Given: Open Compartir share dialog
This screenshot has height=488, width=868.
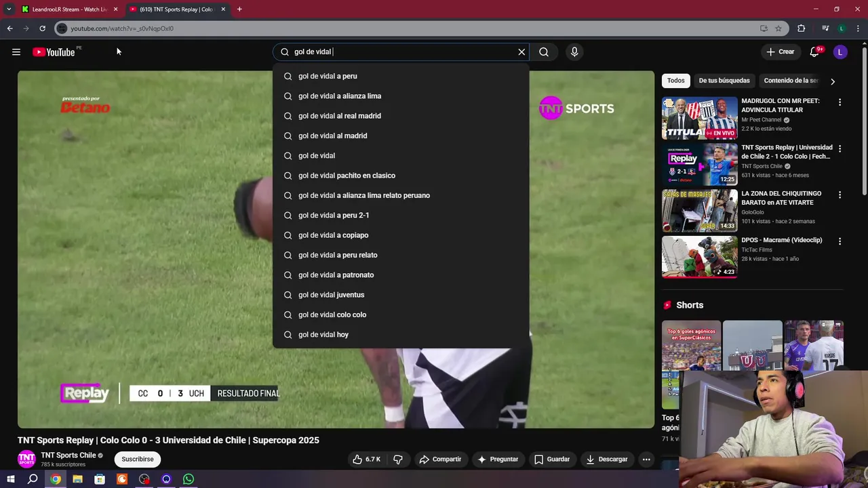Looking at the screenshot, I should (x=440, y=460).
